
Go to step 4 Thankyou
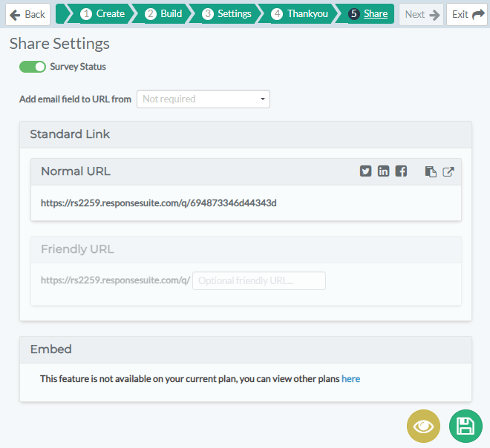click(x=299, y=14)
